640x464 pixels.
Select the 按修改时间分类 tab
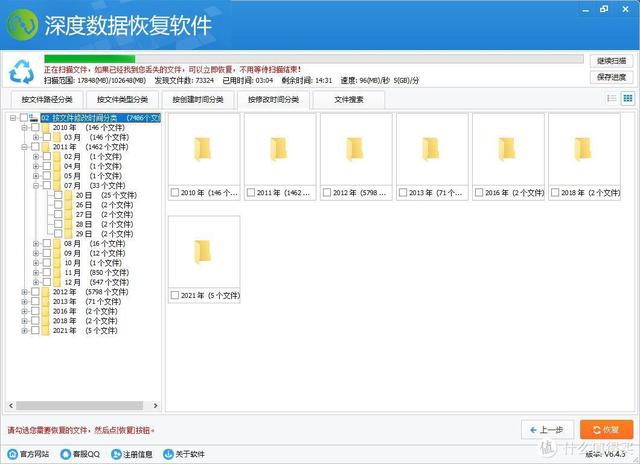(x=273, y=100)
